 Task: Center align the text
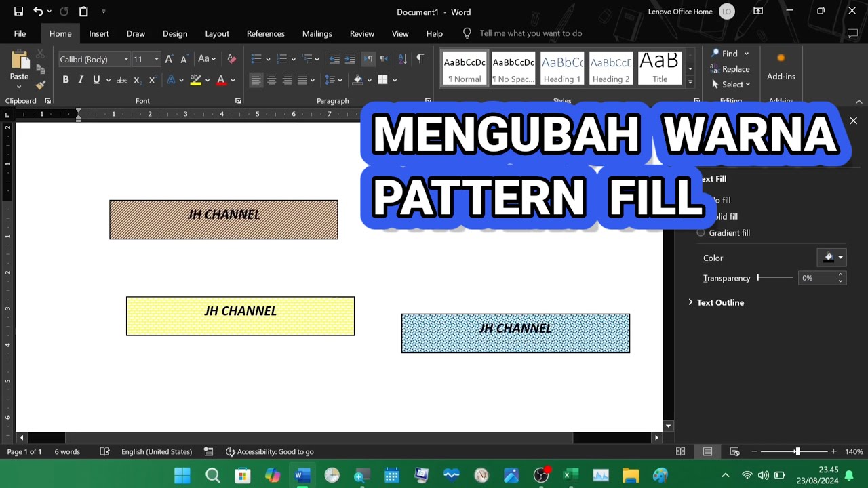click(x=271, y=80)
